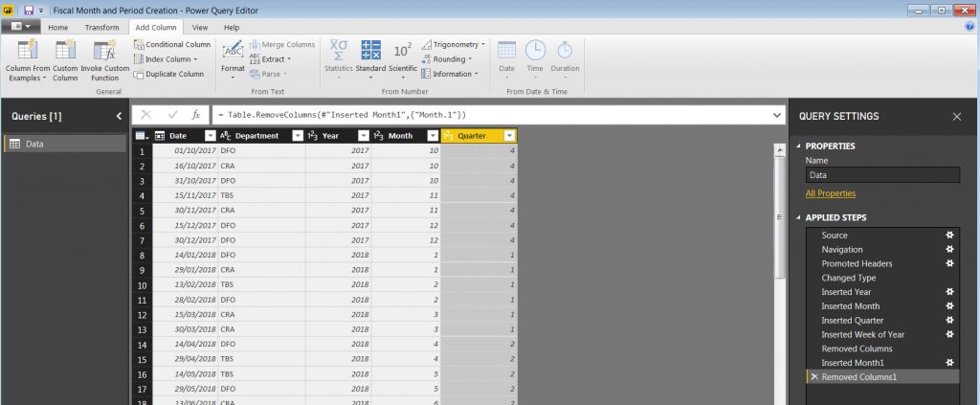Click the Duplicate Column button
This screenshot has width=980, height=405.
click(168, 74)
